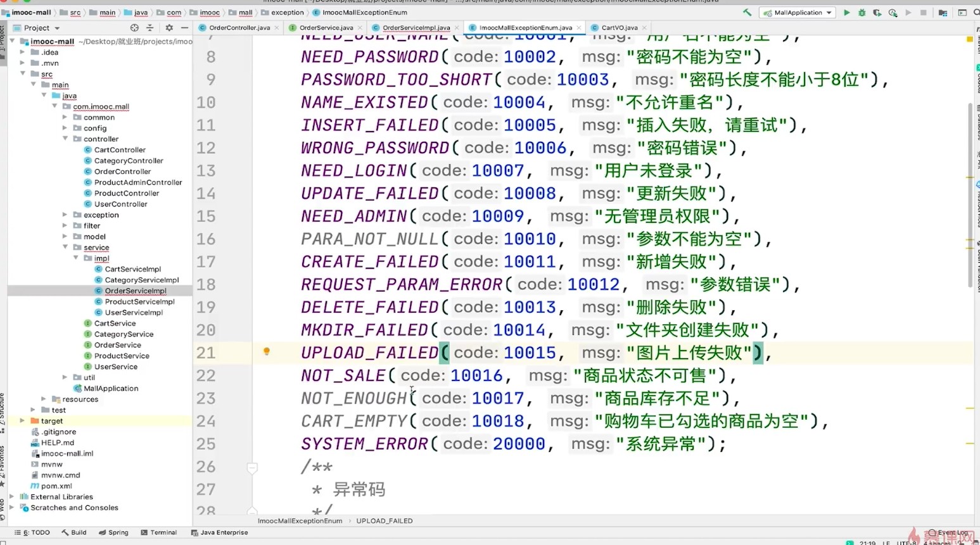Image resolution: width=980 pixels, height=545 pixels.
Task: Click the Build Project hammer icon
Action: coord(747,13)
